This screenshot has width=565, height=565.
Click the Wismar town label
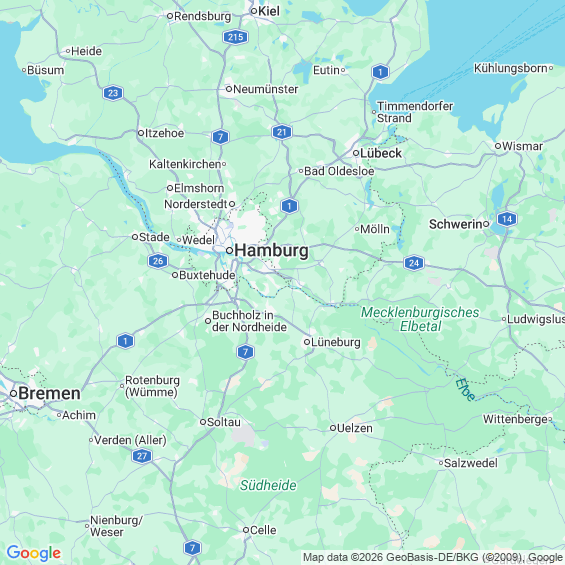click(522, 146)
